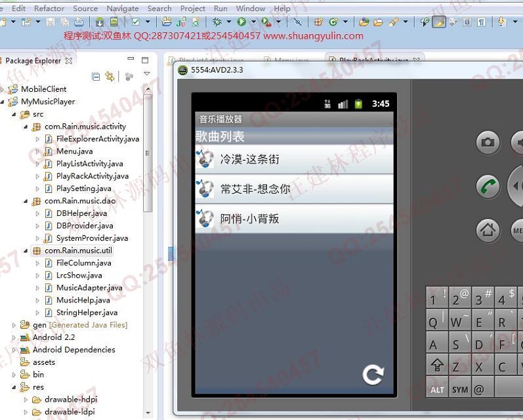
Task: Toggle Link with Editor in Package Explorer
Action: coord(110,77)
